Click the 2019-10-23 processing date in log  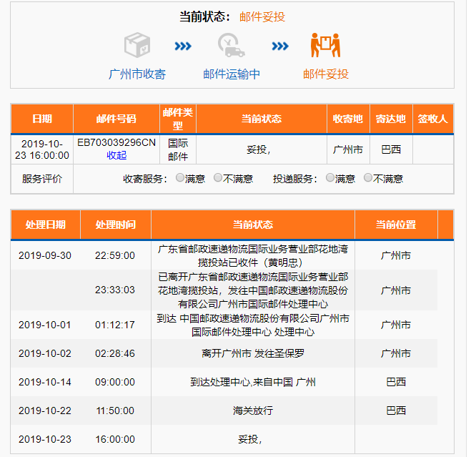[45, 439]
